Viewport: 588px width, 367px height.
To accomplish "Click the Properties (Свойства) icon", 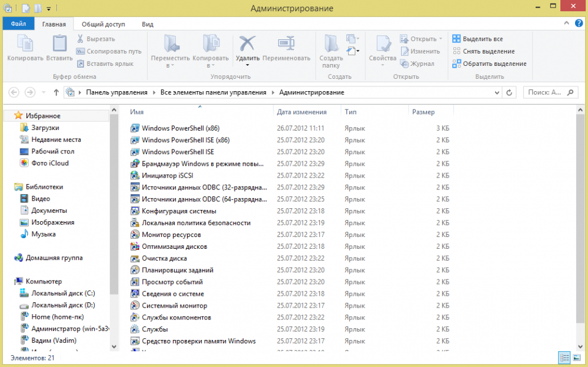I will tap(383, 45).
